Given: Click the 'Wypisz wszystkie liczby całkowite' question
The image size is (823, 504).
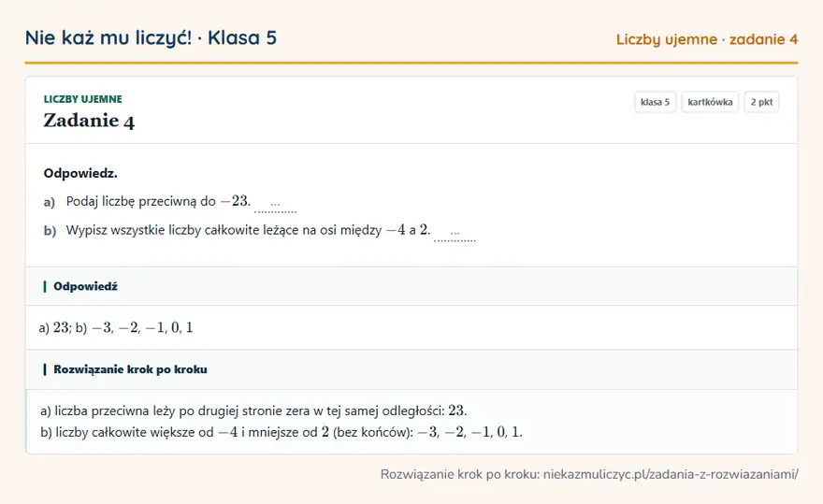Looking at the screenshot, I should (248, 230).
